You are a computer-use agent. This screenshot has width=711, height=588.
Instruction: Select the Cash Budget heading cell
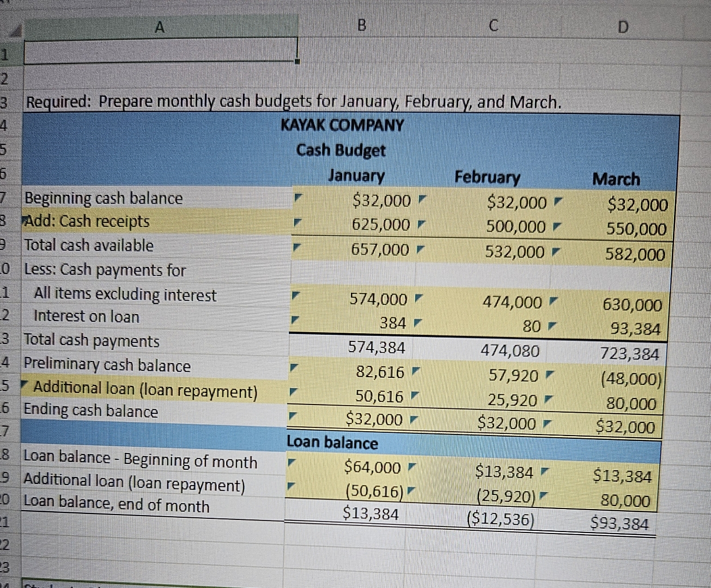click(x=341, y=150)
